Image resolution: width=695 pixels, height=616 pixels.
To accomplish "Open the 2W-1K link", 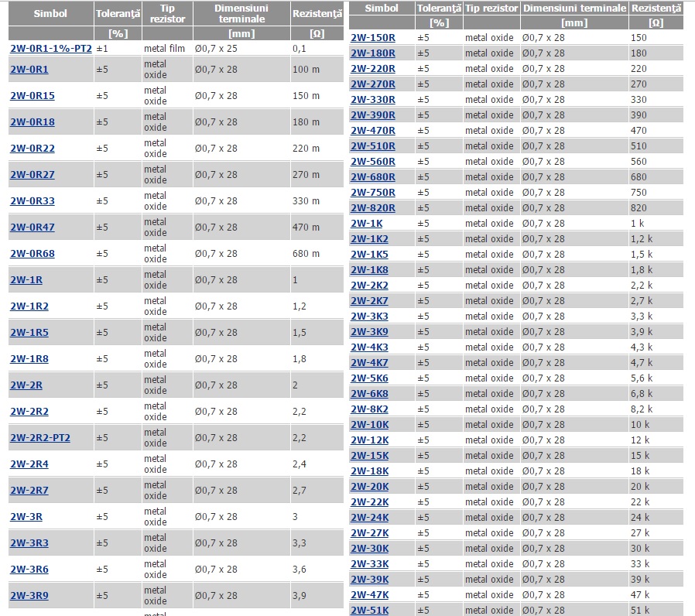I will pyautogui.click(x=367, y=224).
